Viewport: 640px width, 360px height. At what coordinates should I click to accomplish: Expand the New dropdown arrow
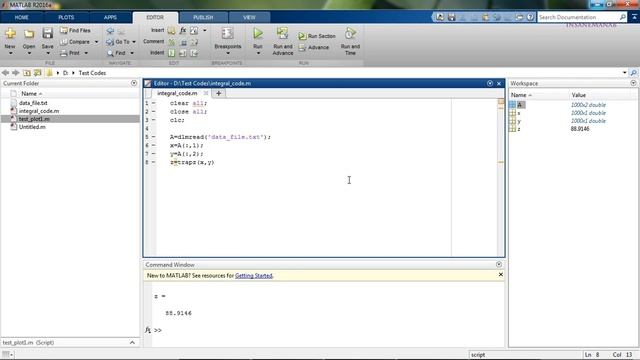[10, 53]
